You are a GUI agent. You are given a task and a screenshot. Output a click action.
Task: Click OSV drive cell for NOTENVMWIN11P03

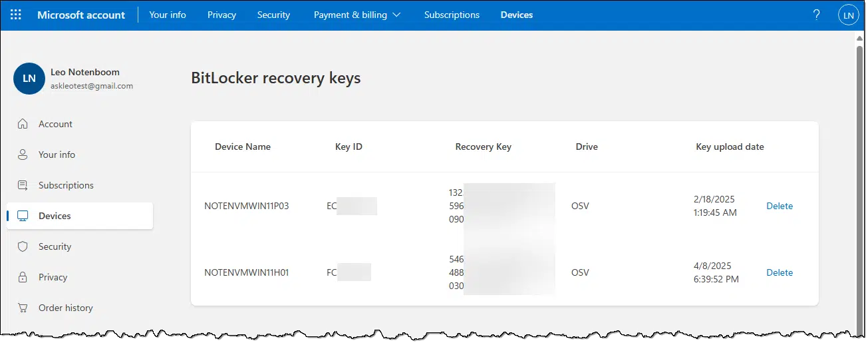point(580,206)
